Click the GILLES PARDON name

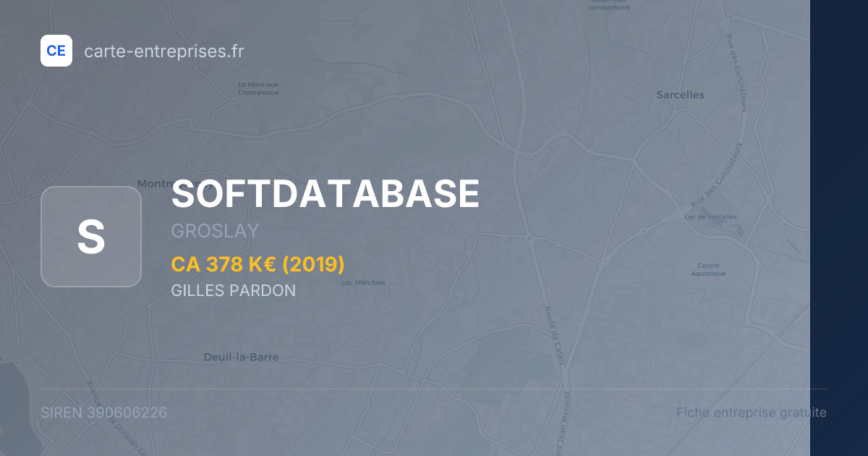[x=234, y=291]
